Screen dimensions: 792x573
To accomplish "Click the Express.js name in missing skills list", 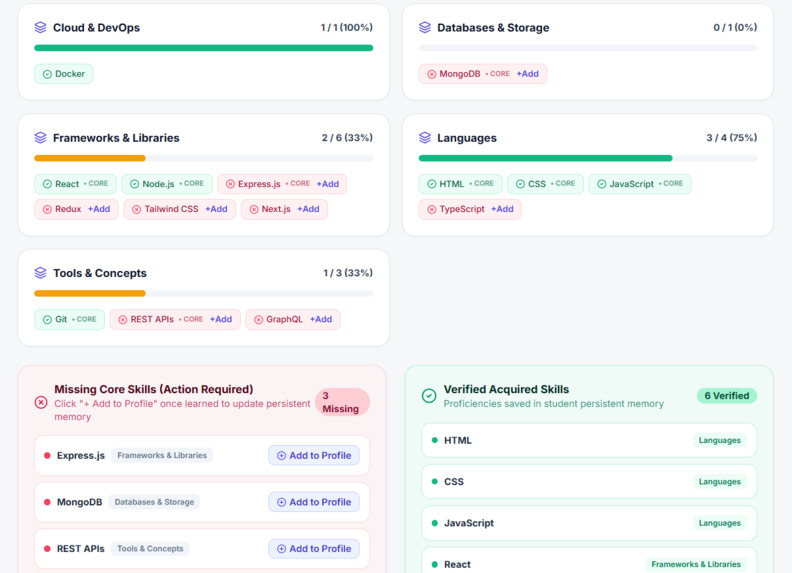I will (81, 455).
